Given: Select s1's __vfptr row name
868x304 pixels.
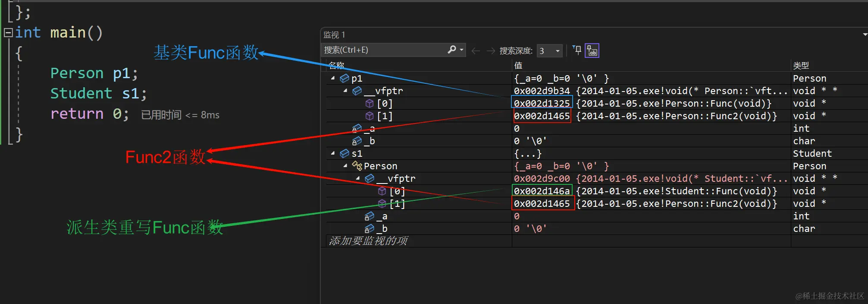Looking at the screenshot, I should coord(395,178).
